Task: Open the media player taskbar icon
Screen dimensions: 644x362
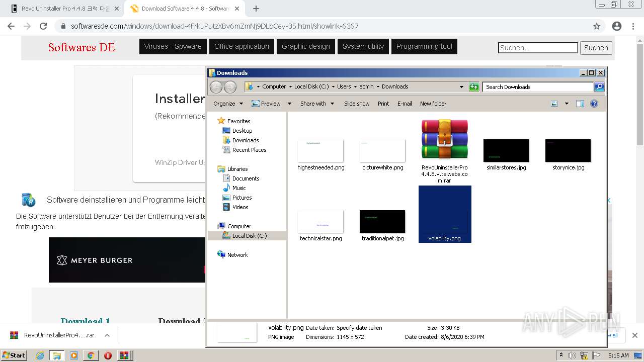Action: pos(74,355)
